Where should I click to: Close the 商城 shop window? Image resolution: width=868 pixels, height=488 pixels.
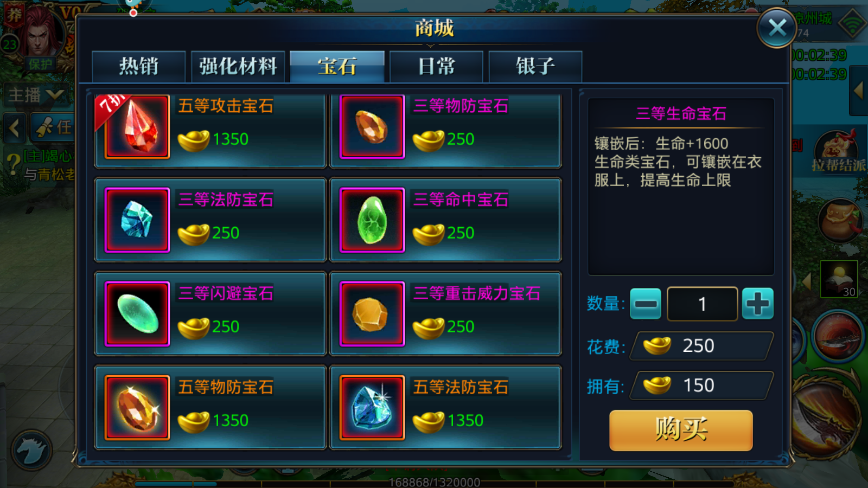tap(777, 28)
